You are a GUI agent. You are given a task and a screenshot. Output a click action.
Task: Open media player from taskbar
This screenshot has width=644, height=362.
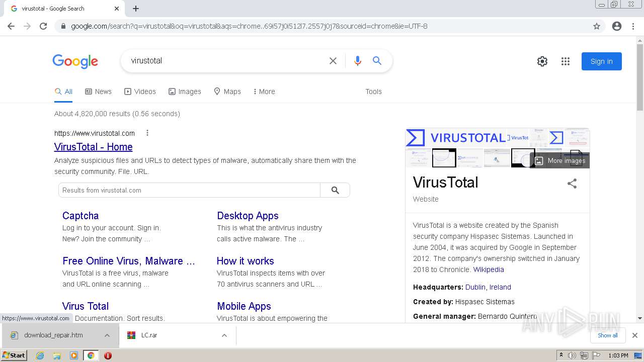click(74, 355)
